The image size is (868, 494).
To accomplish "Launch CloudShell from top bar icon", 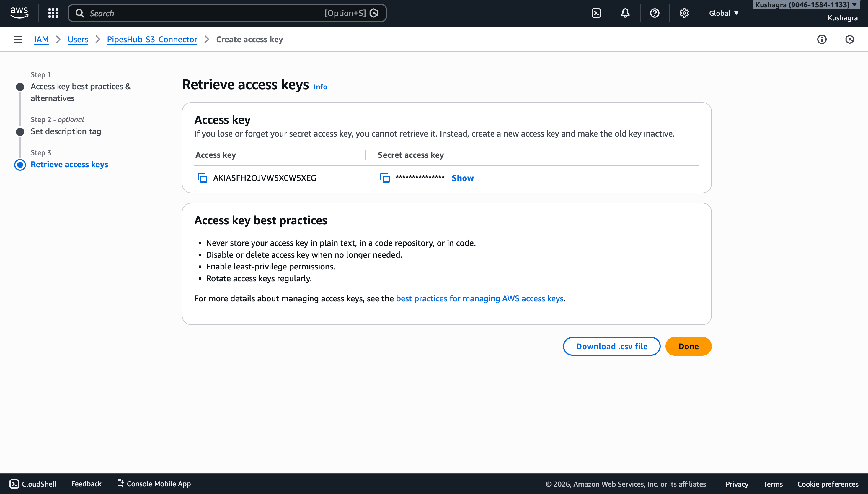I will (x=596, y=13).
